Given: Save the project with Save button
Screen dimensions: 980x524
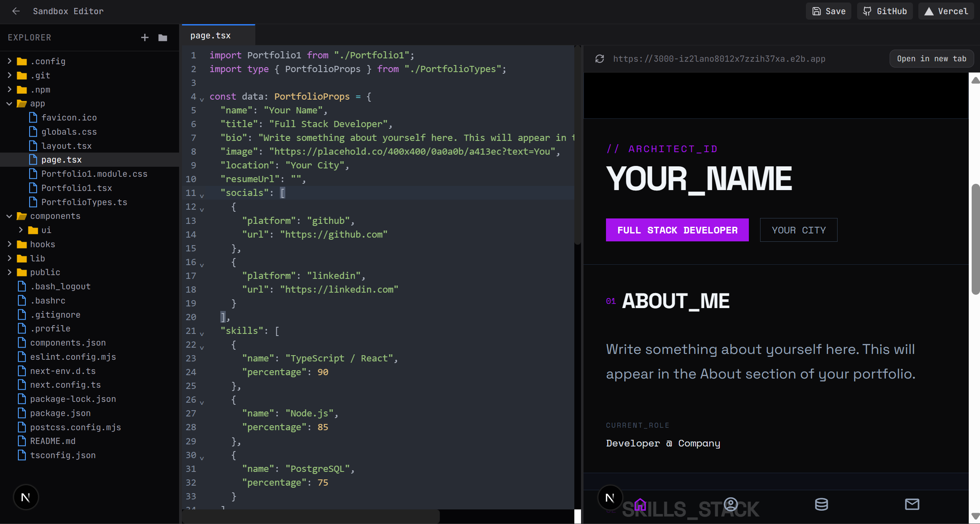Looking at the screenshot, I should coord(828,11).
